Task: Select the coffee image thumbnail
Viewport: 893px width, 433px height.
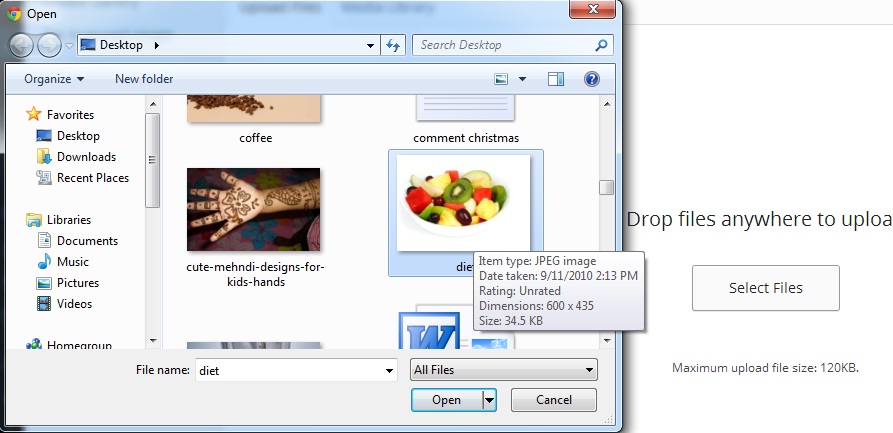Action: [253, 108]
